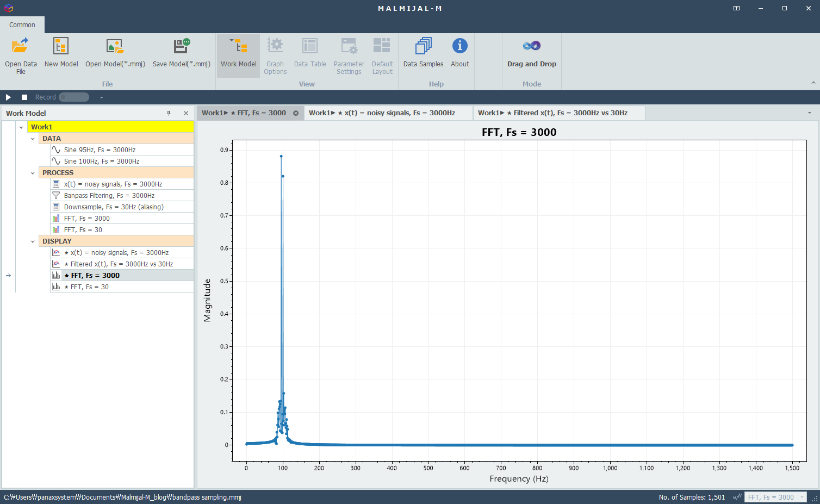This screenshot has height=504, width=820.
Task: Click the DATA group header
Action: [116, 139]
